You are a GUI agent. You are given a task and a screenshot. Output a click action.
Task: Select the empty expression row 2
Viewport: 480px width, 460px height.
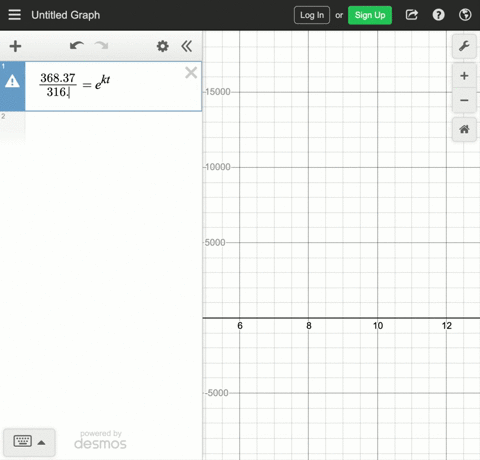point(101,128)
